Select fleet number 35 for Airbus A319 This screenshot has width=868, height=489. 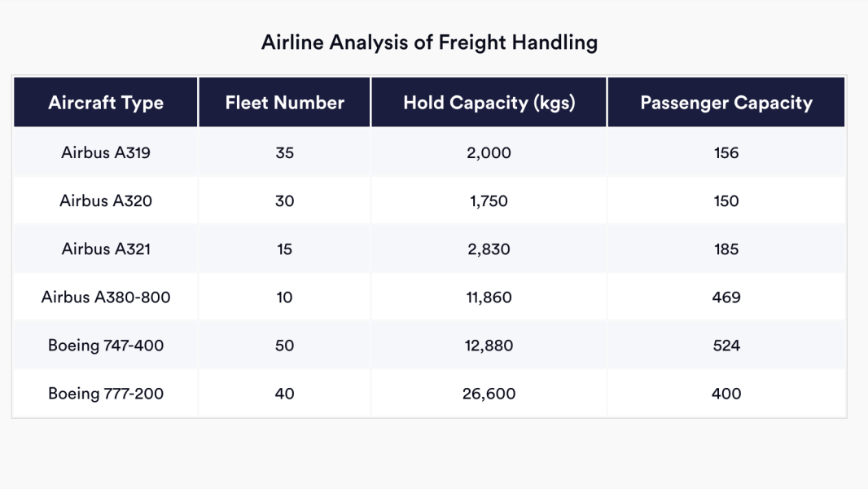285,152
